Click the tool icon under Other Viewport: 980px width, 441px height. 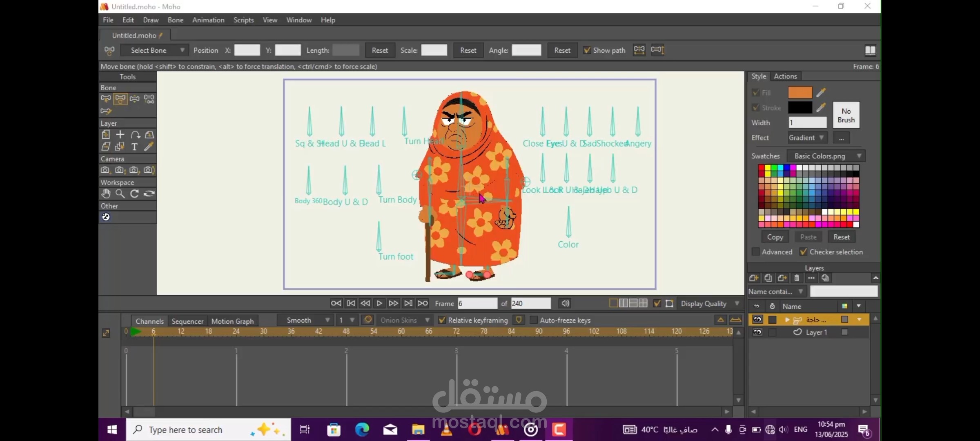coord(106,217)
